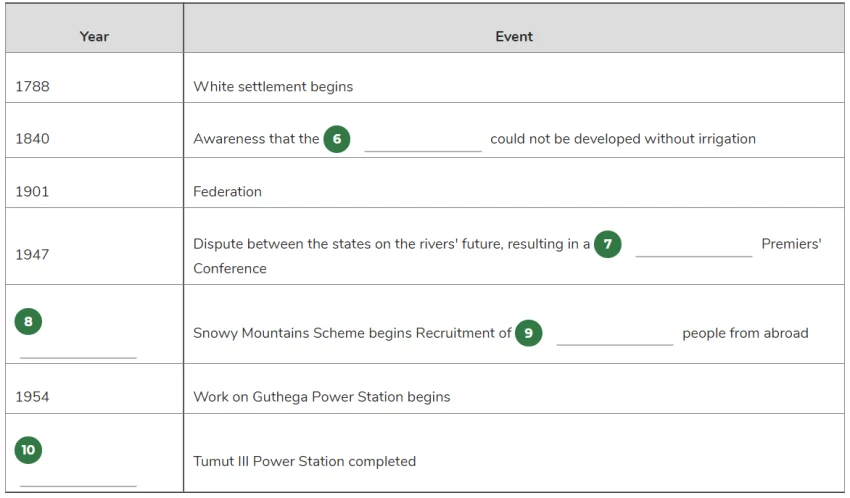Focus the year blank under badge 8
This screenshot has height=498, width=850.
tap(78, 348)
